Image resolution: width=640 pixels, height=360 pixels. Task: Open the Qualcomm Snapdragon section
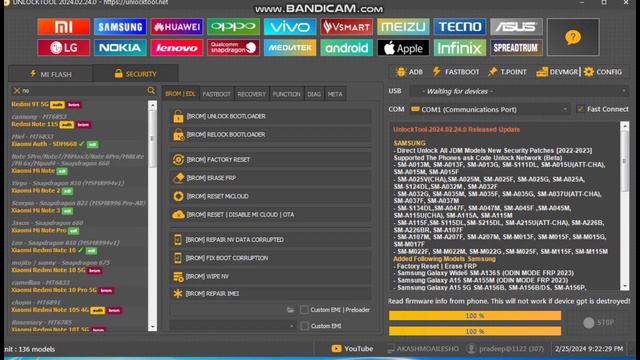tap(233, 48)
